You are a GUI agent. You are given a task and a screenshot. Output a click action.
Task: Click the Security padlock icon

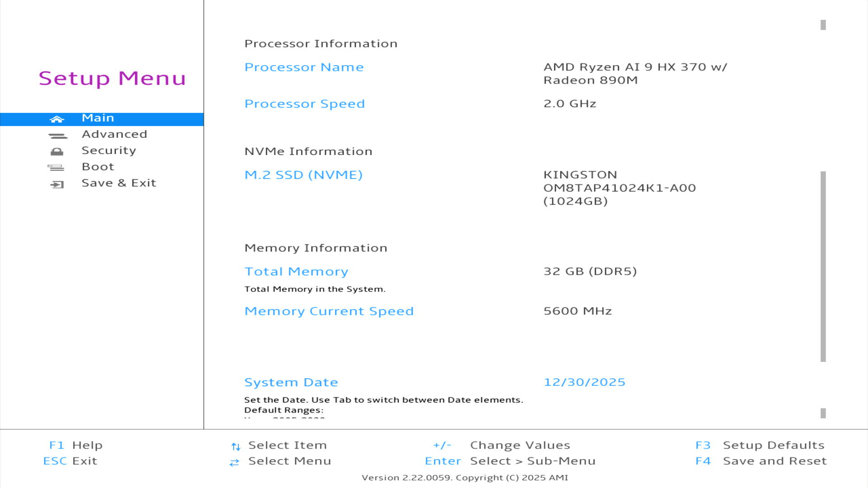point(57,152)
